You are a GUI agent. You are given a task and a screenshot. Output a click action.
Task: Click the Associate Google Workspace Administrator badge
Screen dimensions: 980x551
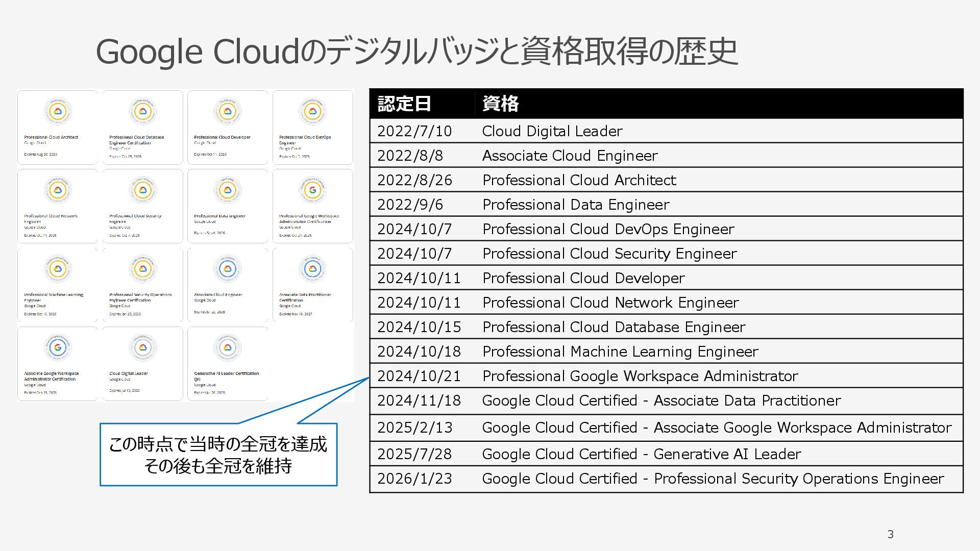click(x=58, y=363)
